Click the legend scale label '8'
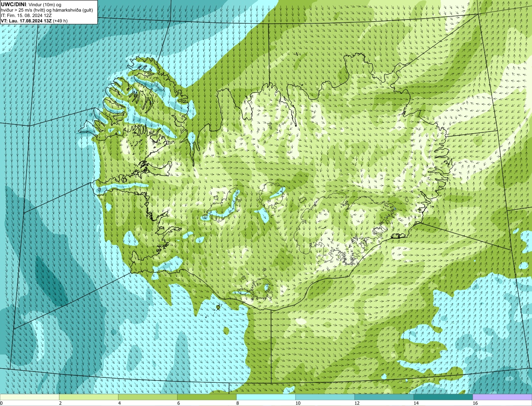 coord(238,403)
